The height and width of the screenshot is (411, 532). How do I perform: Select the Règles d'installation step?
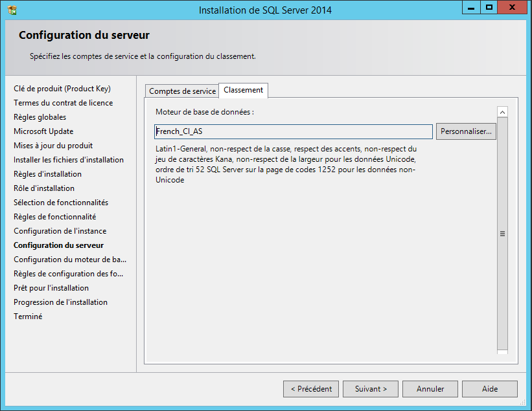pyautogui.click(x=47, y=174)
